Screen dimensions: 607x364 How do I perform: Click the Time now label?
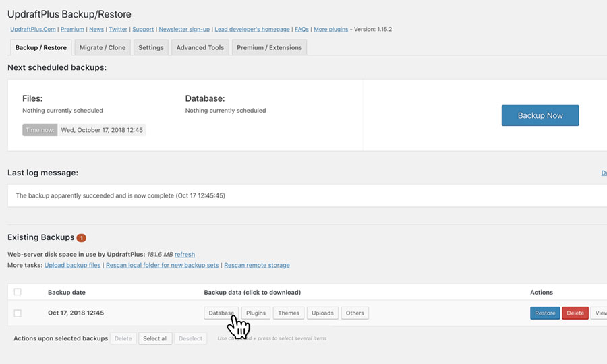40,130
